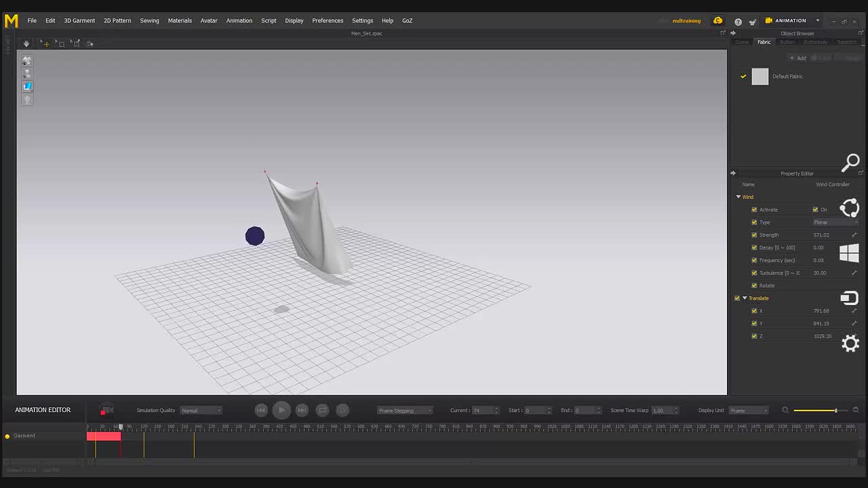Toggle the Rotate property checkbox
The image size is (868, 488).
754,285
